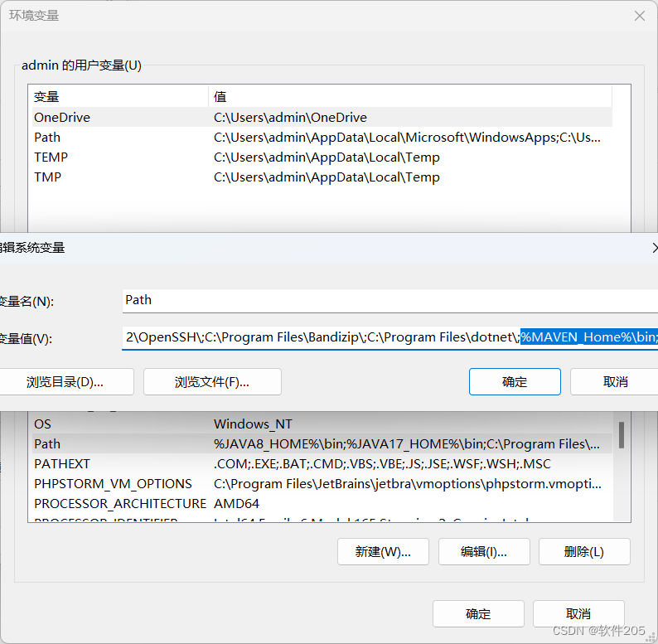Image resolution: width=658 pixels, height=644 pixels.
Task: Click the 变量 column header in user variables
Action: [x=119, y=97]
